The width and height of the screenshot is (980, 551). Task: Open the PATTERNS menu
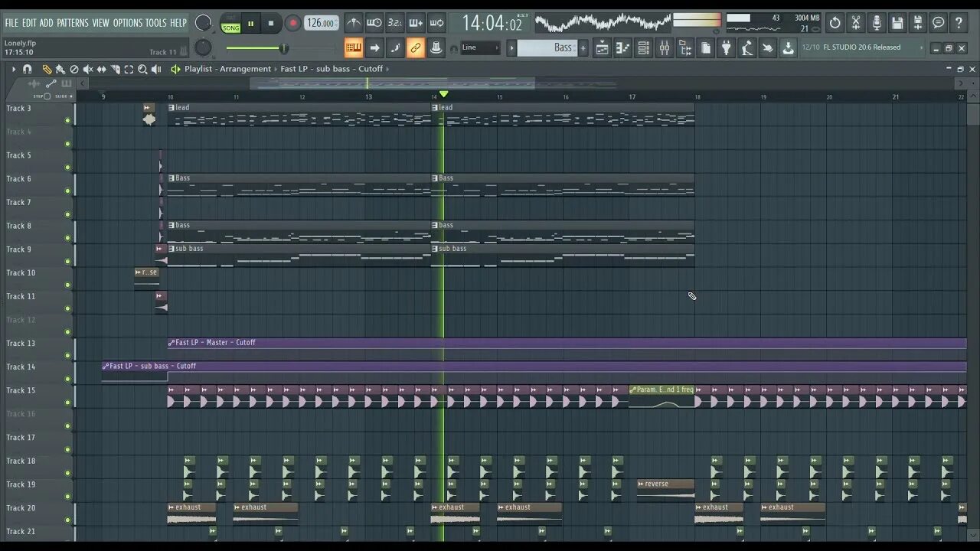click(x=73, y=23)
